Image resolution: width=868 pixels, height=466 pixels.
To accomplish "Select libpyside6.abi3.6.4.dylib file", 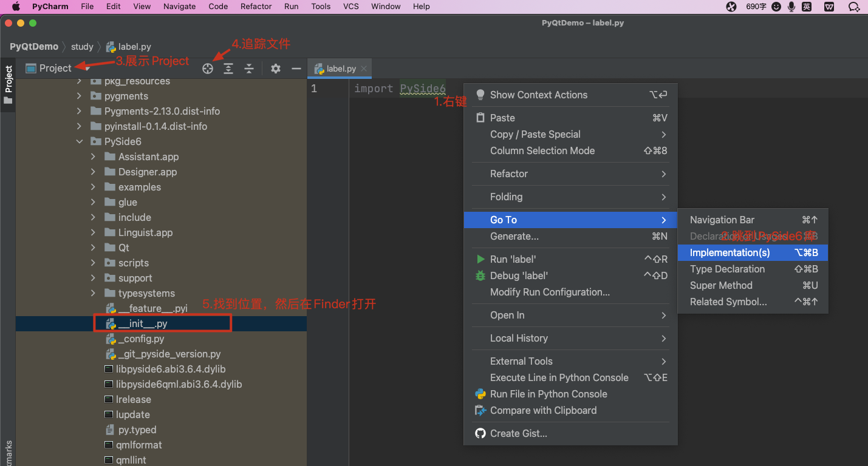I will point(161,370).
